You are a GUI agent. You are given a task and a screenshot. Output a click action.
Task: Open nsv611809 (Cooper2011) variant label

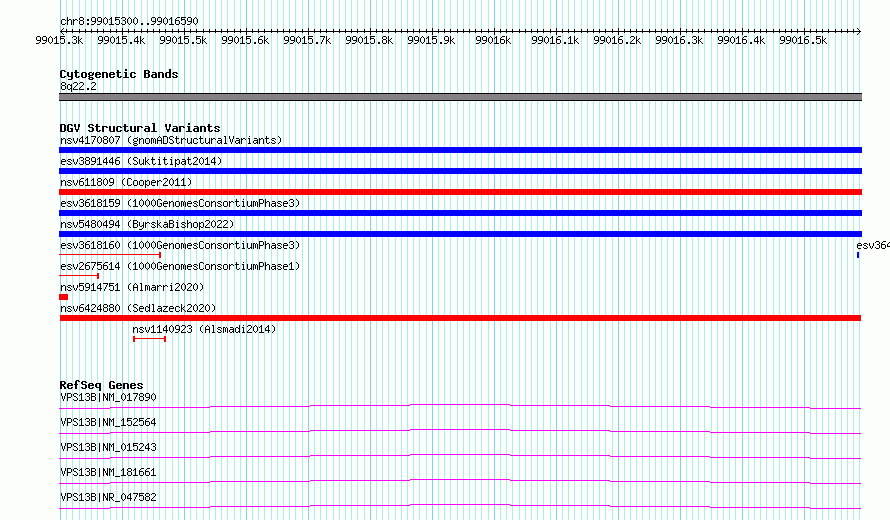126,182
